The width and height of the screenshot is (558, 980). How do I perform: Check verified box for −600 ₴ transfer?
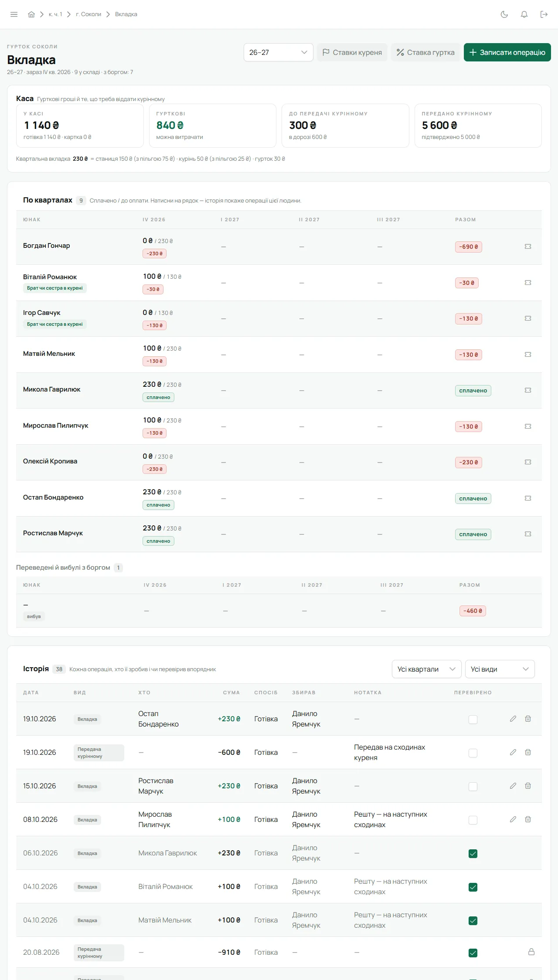click(x=473, y=753)
